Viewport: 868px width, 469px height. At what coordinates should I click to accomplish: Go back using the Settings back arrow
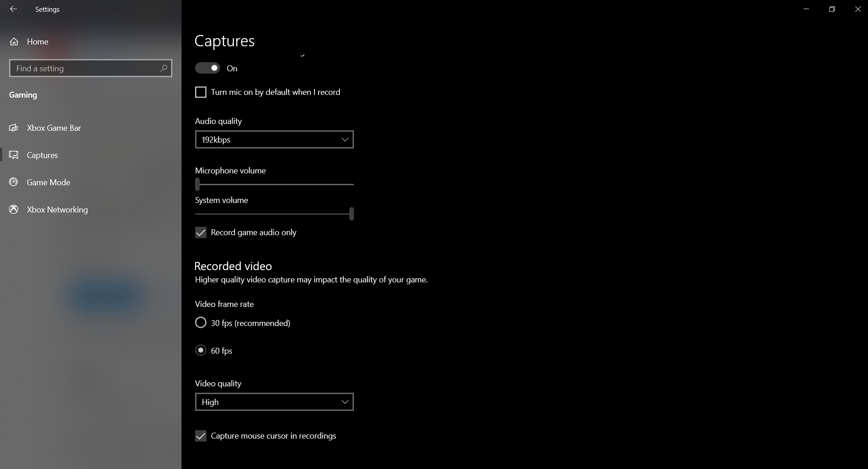pos(13,9)
